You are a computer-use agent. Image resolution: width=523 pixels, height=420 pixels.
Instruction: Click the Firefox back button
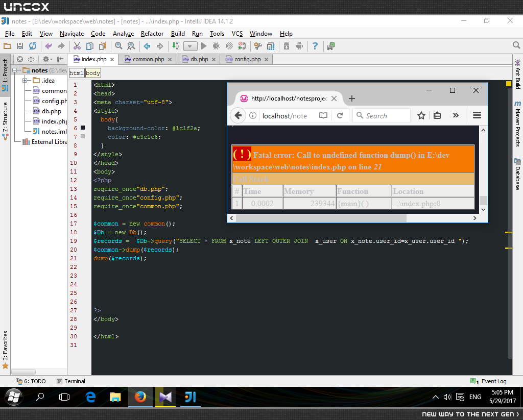tap(238, 115)
